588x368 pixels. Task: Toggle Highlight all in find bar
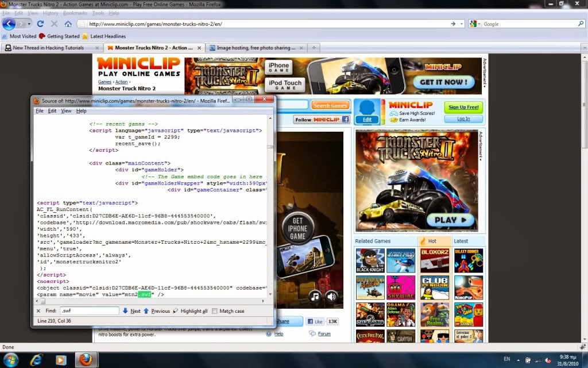coord(190,311)
